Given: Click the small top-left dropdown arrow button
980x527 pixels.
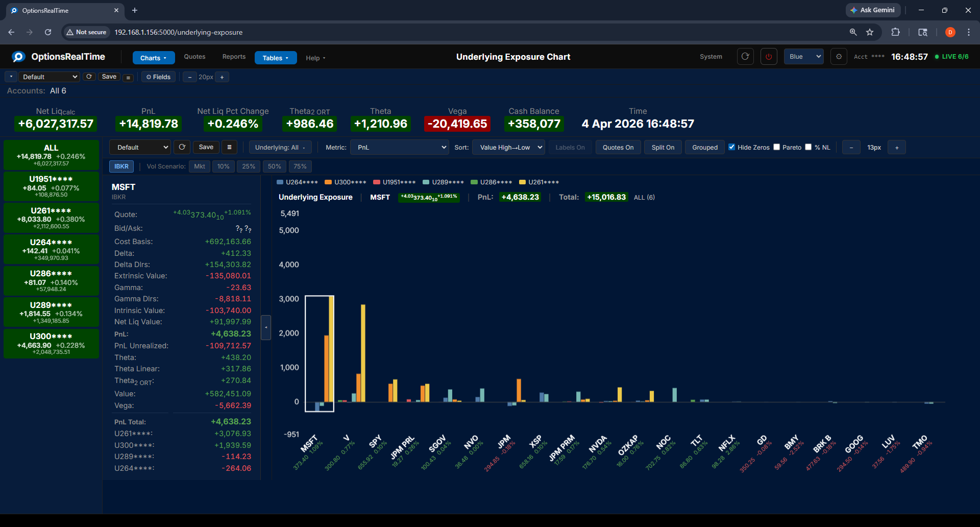Looking at the screenshot, I should click(11, 77).
